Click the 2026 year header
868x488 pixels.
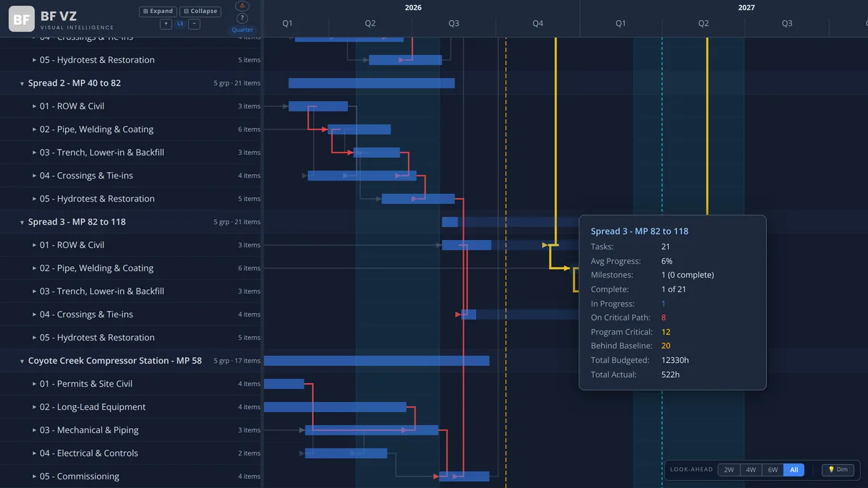413,7
